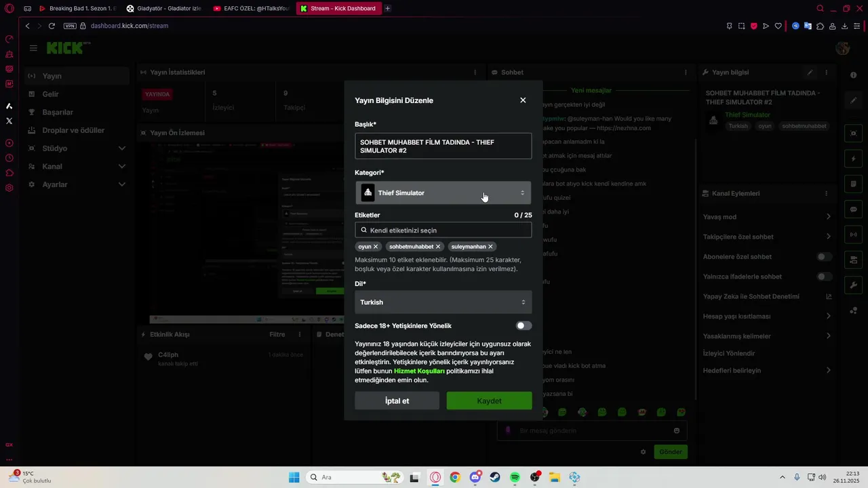Viewport: 868px width, 488px height.
Task: Open Yayın bilgisi three-dot menu
Action: (x=826, y=73)
